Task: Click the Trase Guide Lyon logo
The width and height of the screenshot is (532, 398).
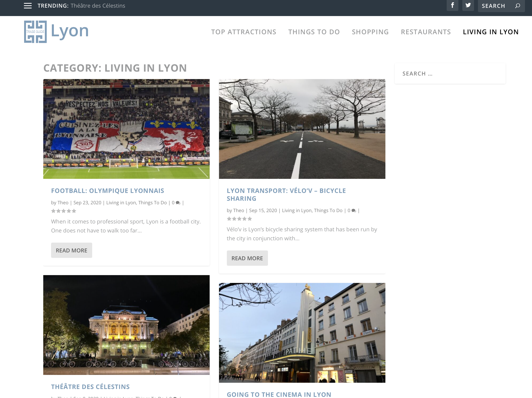Action: click(x=56, y=32)
